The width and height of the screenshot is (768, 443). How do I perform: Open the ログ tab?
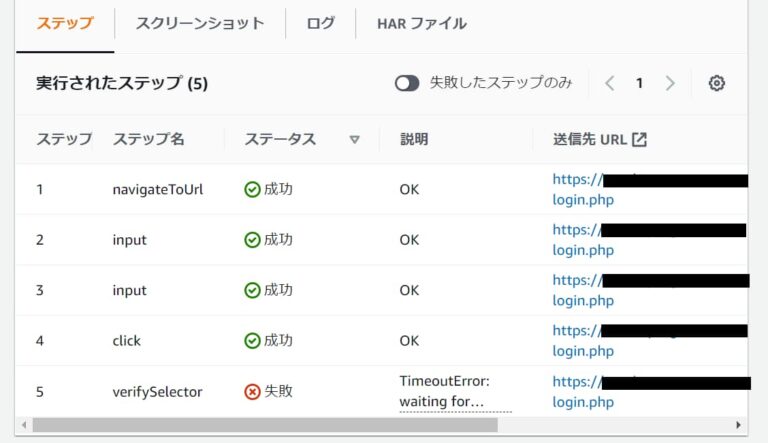click(320, 23)
